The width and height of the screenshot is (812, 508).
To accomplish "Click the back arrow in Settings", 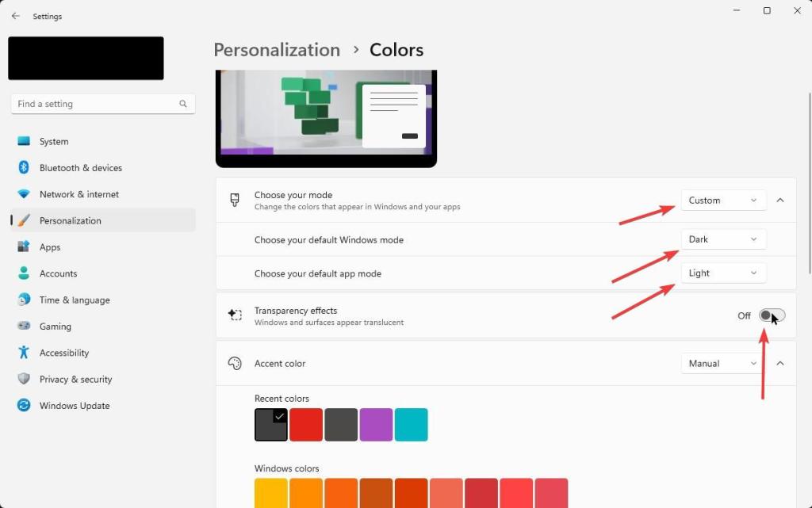I will (x=16, y=16).
